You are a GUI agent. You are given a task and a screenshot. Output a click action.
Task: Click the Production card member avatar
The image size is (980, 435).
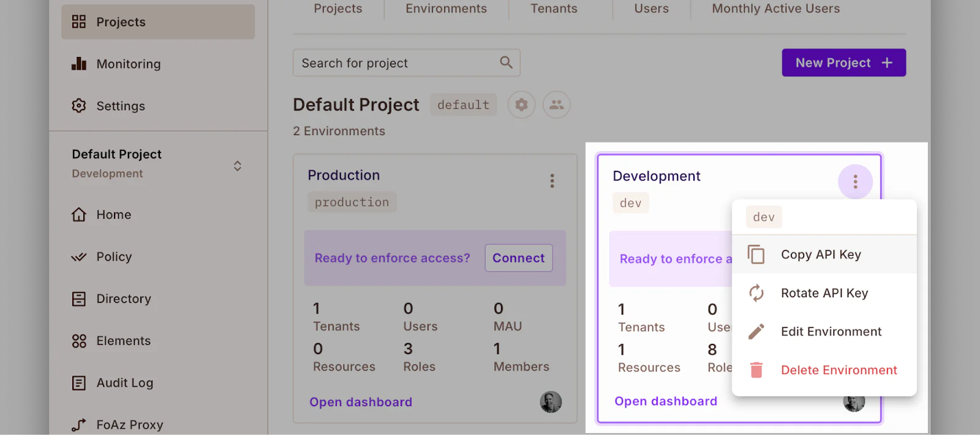tap(551, 402)
